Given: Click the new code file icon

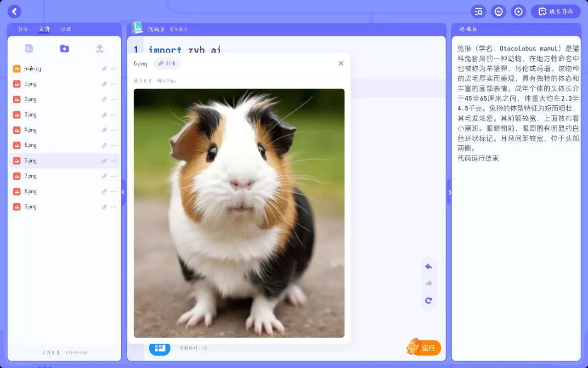Looking at the screenshot, I should tap(29, 48).
